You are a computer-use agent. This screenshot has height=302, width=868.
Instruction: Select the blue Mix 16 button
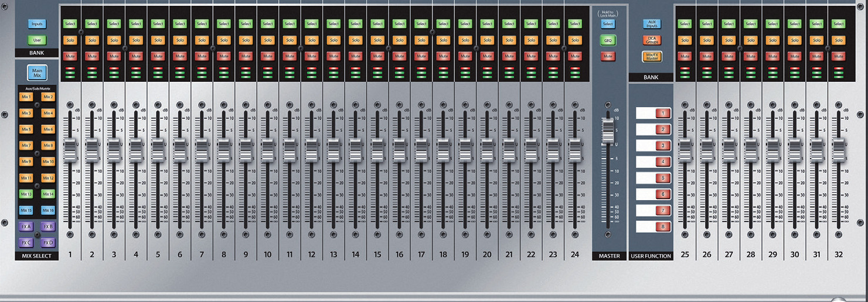pos(48,210)
